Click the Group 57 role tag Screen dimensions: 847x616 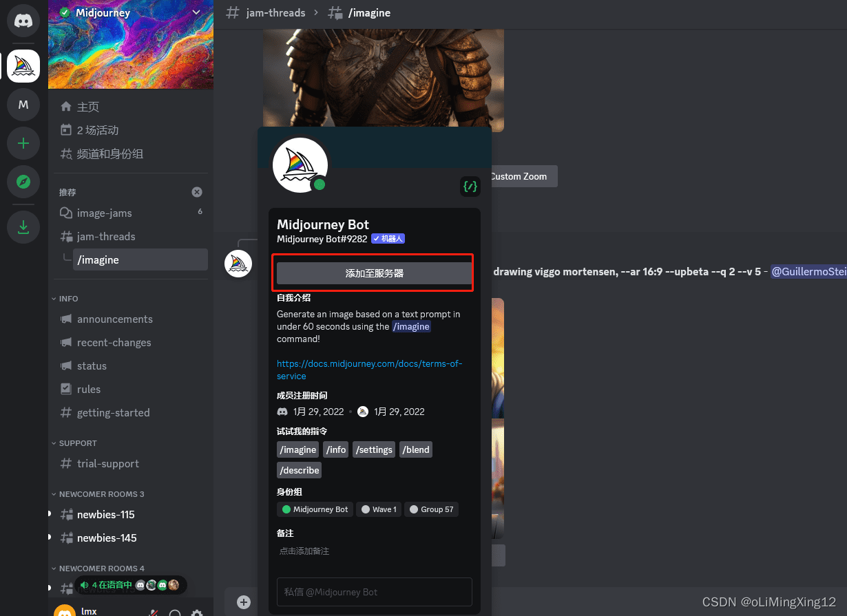[x=432, y=509]
